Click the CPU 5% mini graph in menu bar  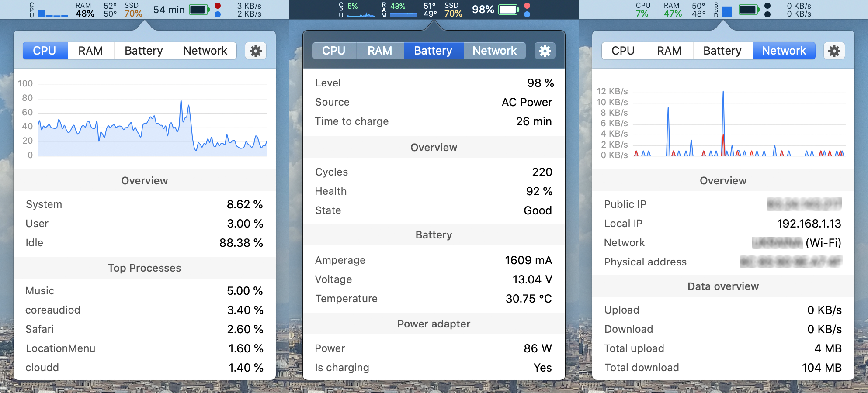[360, 10]
